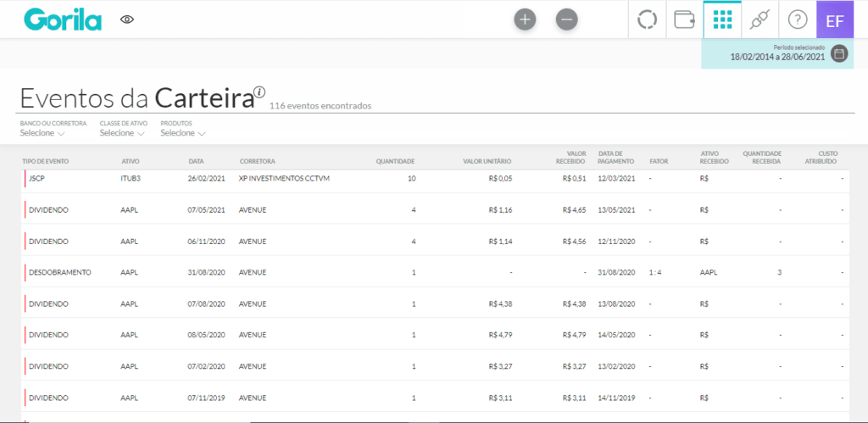This screenshot has height=423, width=868.
Task: Click AAPL in the Ativo Recebido column
Action: click(x=709, y=272)
